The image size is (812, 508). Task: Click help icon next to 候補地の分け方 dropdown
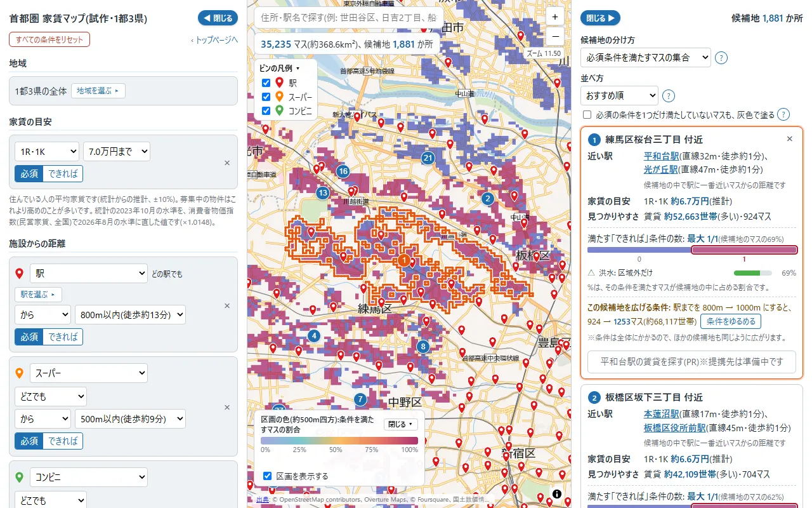(721, 58)
